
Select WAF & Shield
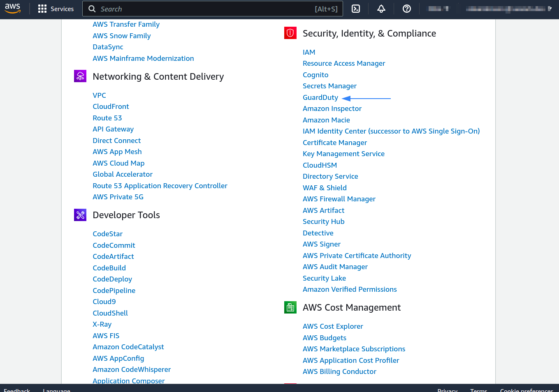[x=325, y=188]
